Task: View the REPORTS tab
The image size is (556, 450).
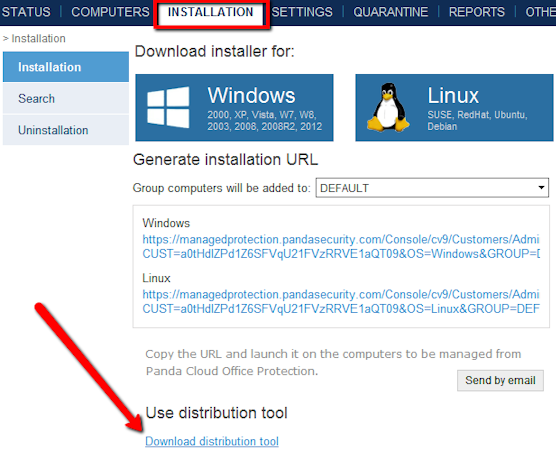Action: [477, 12]
